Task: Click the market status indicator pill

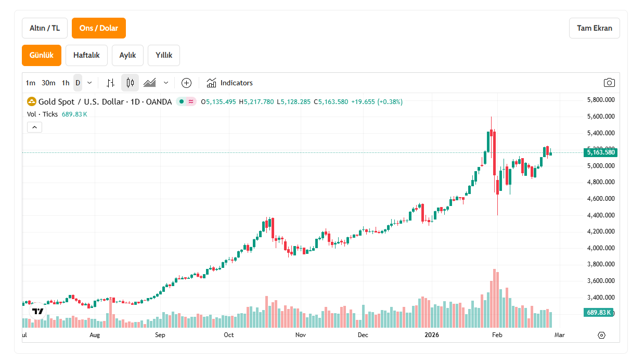Action: (186, 101)
